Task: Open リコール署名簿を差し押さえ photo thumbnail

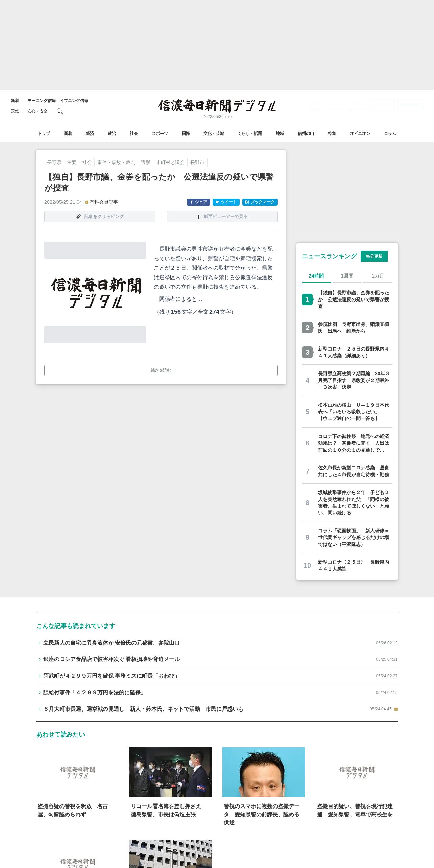Action: pyautogui.click(x=170, y=772)
